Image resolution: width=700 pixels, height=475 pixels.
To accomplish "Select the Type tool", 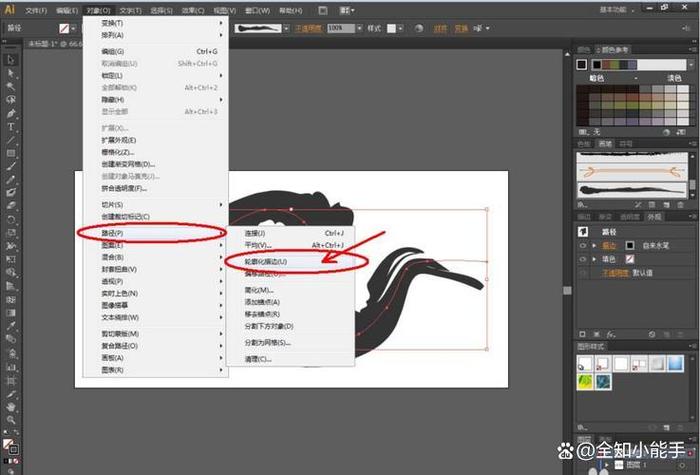I will pyautogui.click(x=11, y=126).
